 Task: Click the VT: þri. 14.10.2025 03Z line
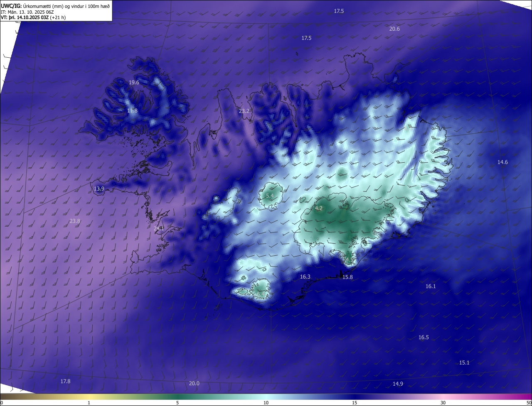[33, 17]
